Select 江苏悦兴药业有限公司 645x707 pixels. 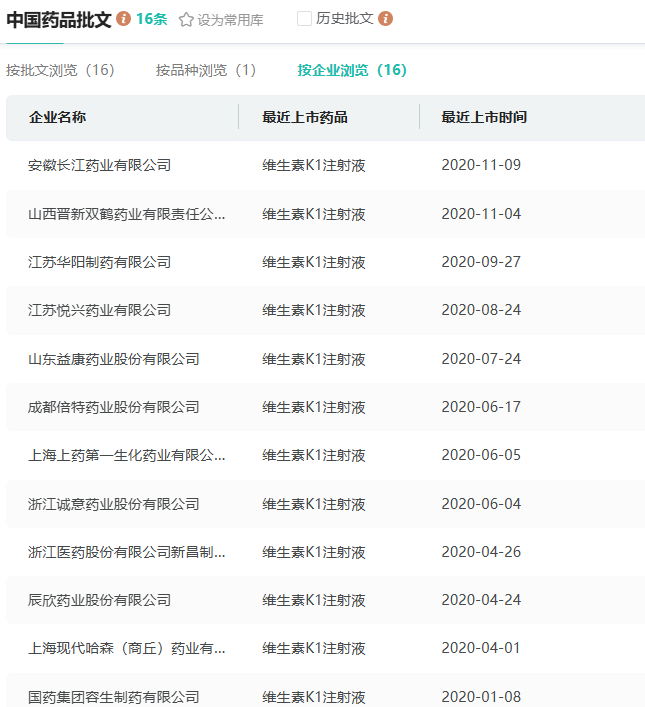(99, 311)
